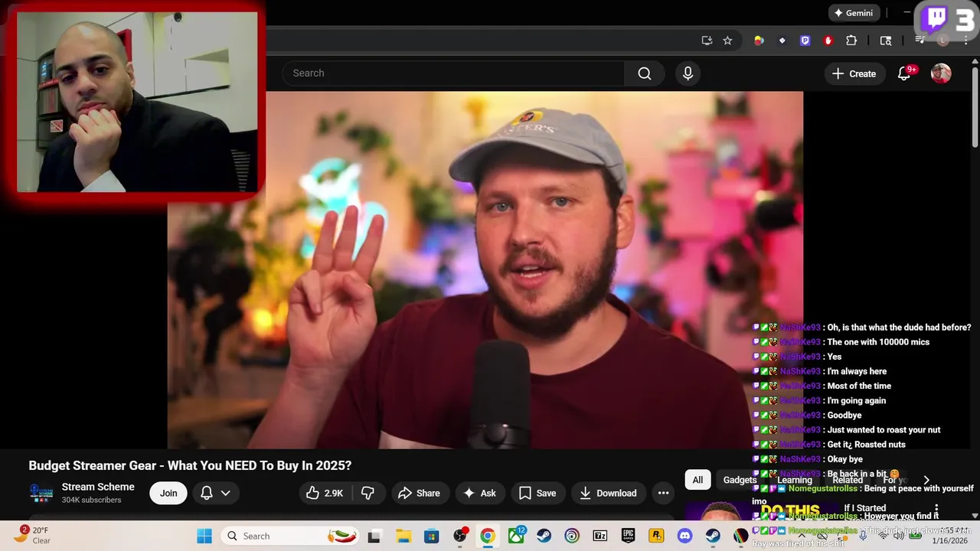
Task: Open Task View in the taskbar
Action: point(374,536)
